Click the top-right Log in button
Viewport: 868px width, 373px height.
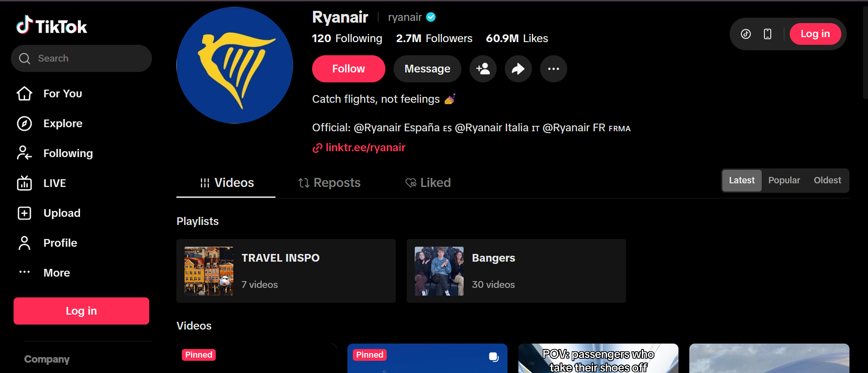815,34
